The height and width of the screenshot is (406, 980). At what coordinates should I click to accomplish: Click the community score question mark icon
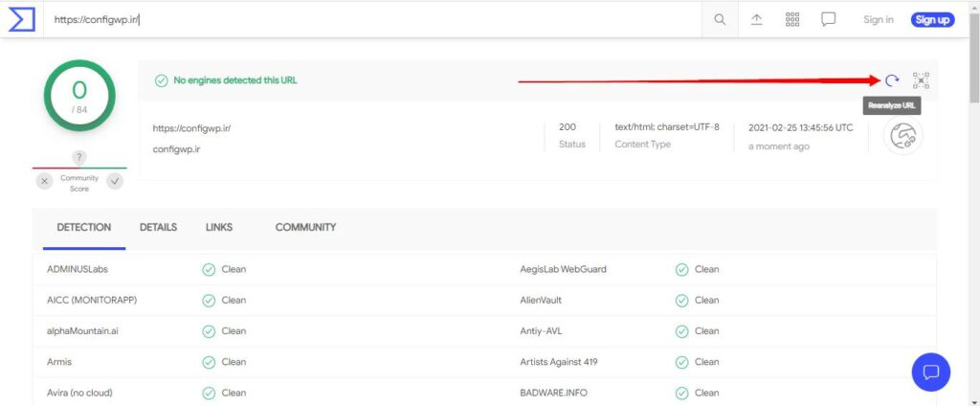[x=79, y=158]
